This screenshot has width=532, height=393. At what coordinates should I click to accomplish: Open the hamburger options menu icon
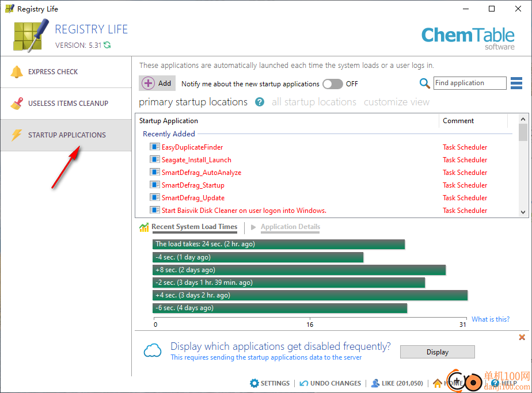[x=516, y=83]
